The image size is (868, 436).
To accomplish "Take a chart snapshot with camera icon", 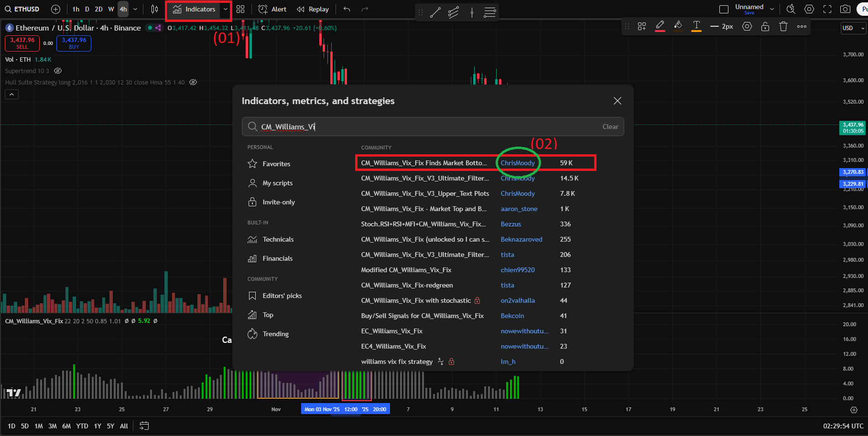I will pyautogui.click(x=845, y=9).
